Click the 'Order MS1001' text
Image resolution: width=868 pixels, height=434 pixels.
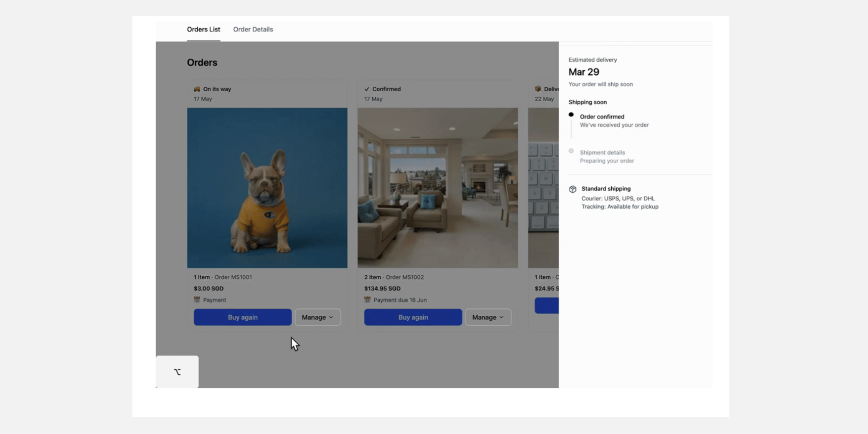(233, 277)
